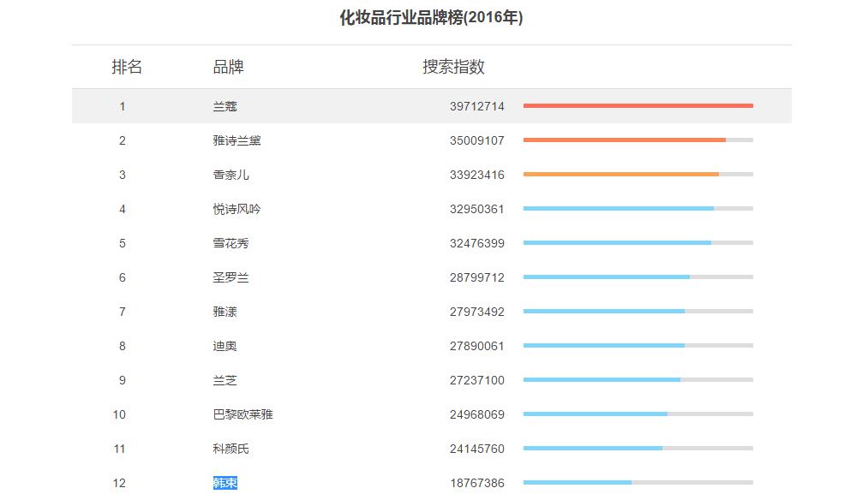Click the blue index bar for 雅漾
Viewport: 868px width, 500px height.
pyautogui.click(x=604, y=312)
